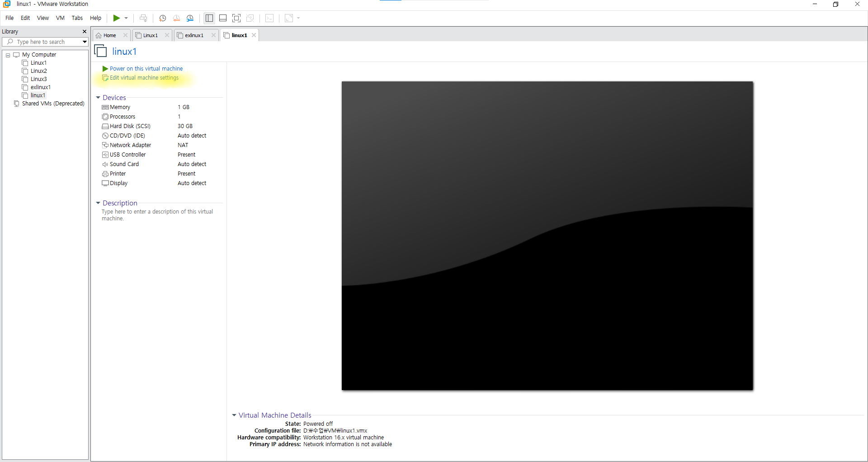868x462 pixels.
Task: Click the stretch guest toolbar icon
Action: 289,18
